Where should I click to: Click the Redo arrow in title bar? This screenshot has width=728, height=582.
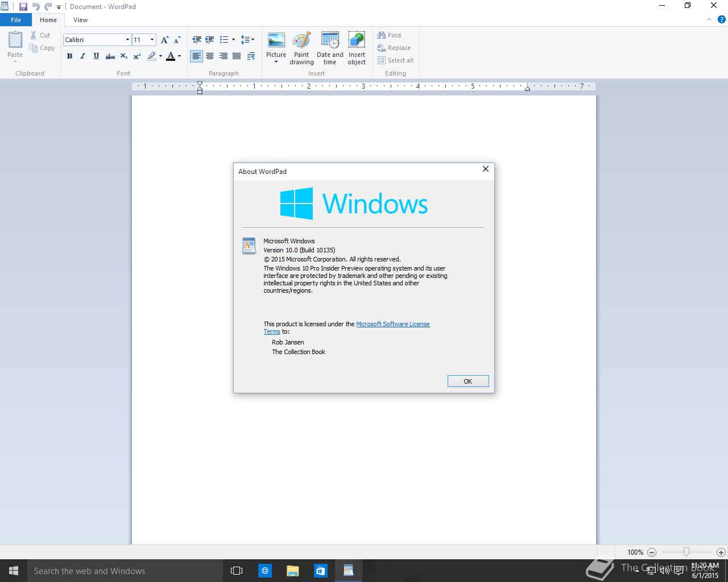coord(48,7)
